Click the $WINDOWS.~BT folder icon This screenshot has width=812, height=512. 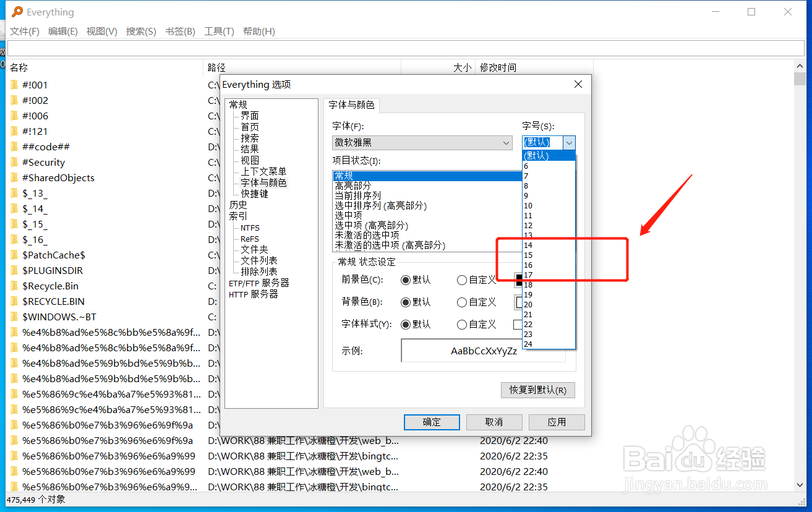pyautogui.click(x=14, y=317)
